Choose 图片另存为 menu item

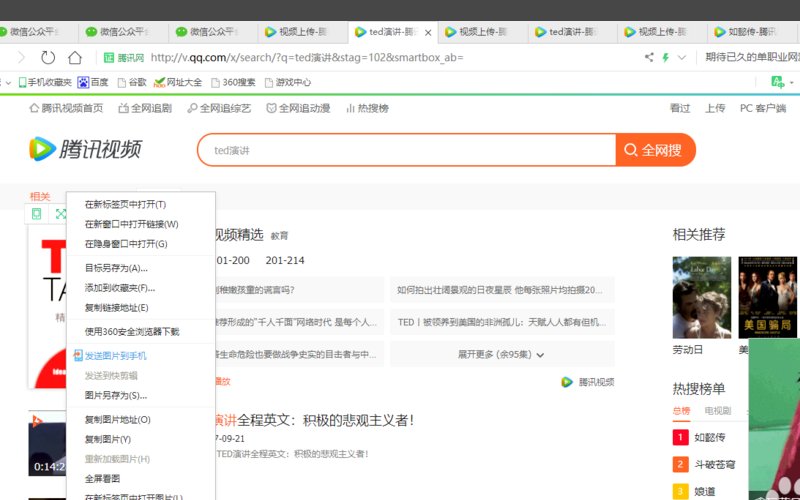click(141, 395)
